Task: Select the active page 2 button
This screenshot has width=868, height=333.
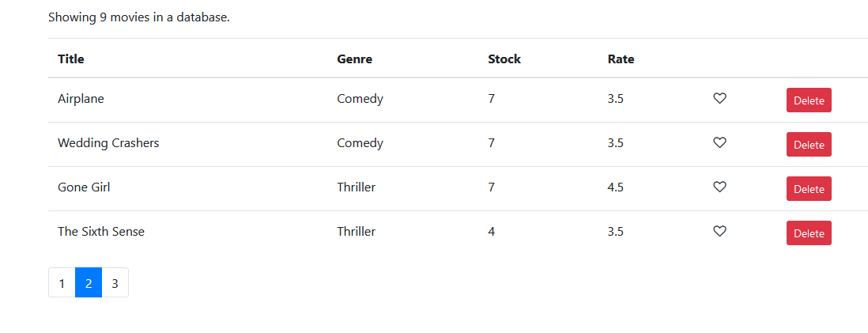Action: [x=89, y=283]
